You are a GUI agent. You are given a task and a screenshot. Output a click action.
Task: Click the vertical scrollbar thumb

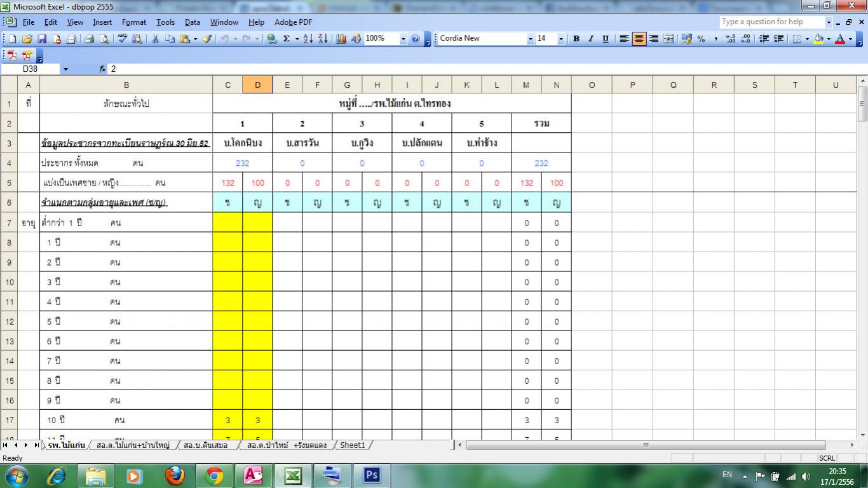(862, 104)
